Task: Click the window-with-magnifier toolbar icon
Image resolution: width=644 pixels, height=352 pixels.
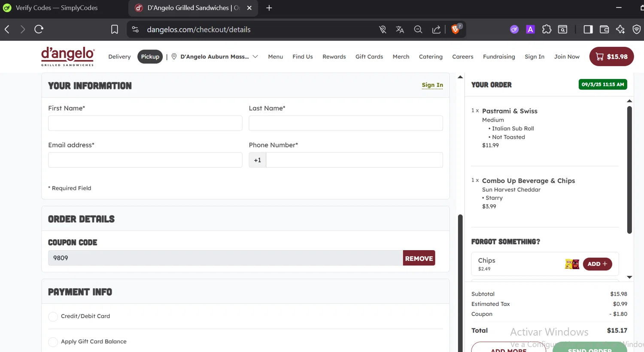Action: pyautogui.click(x=562, y=29)
